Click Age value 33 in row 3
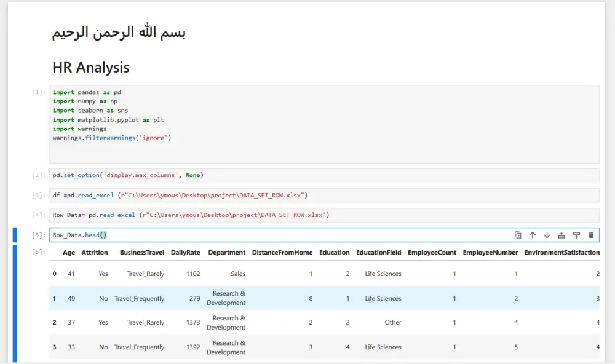This screenshot has width=615, height=364. click(x=71, y=347)
